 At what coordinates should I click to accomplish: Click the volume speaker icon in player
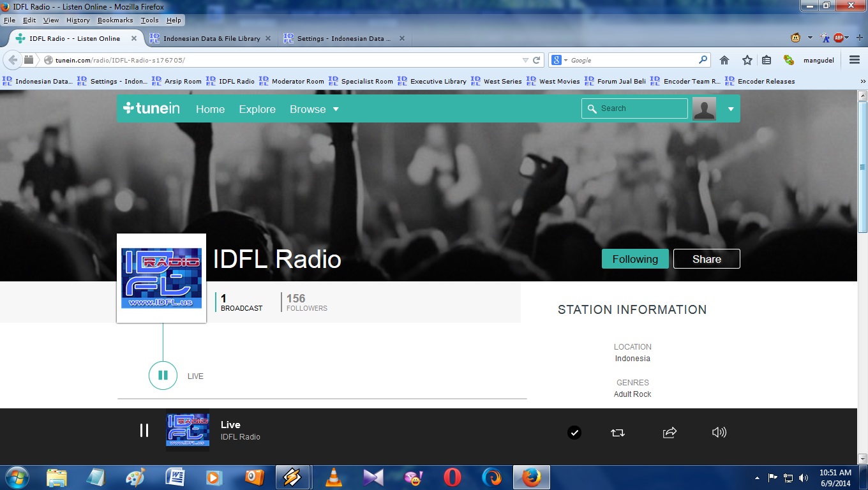coord(719,433)
